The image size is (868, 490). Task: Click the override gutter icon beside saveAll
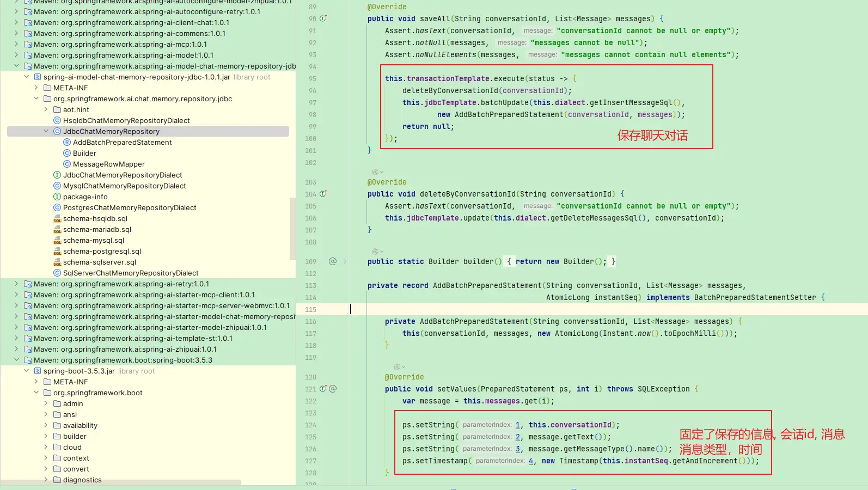(323, 19)
